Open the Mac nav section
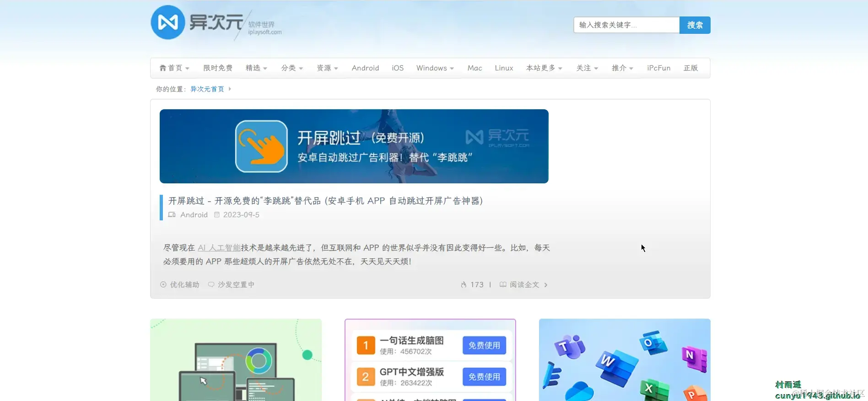Viewport: 868px width, 401px height. point(474,68)
